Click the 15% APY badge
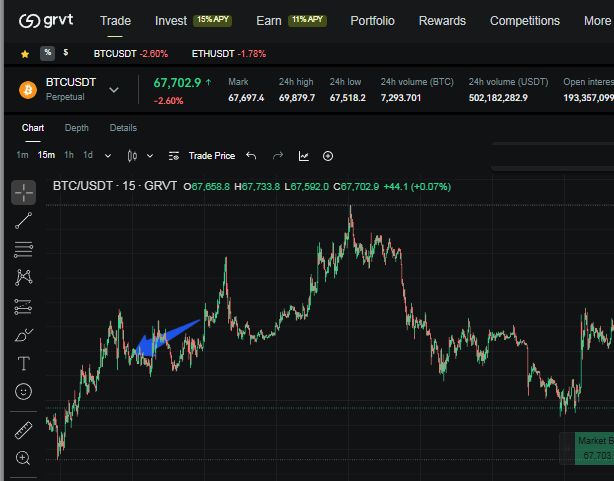The width and height of the screenshot is (614, 481). click(213, 20)
